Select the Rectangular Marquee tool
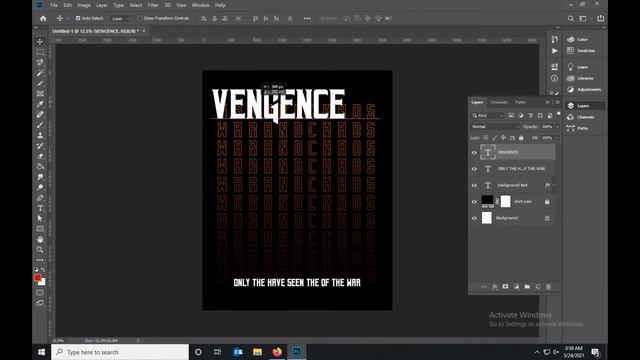This screenshot has width=640, height=360. point(40,52)
